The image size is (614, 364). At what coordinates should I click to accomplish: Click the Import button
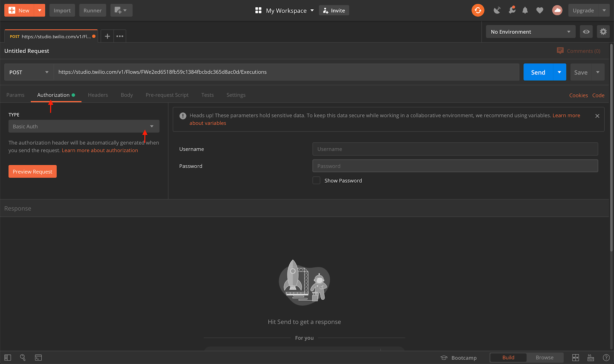(62, 10)
